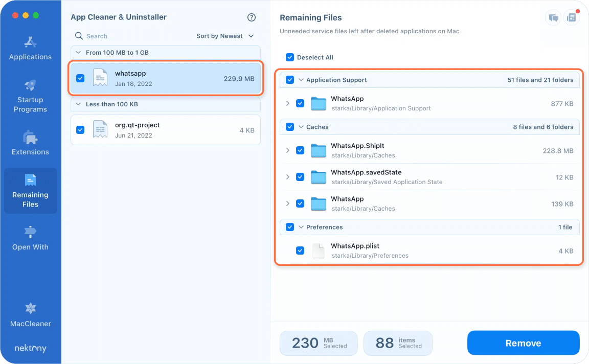589x364 pixels.
Task: Open the Startup Programs section
Action: (x=30, y=96)
